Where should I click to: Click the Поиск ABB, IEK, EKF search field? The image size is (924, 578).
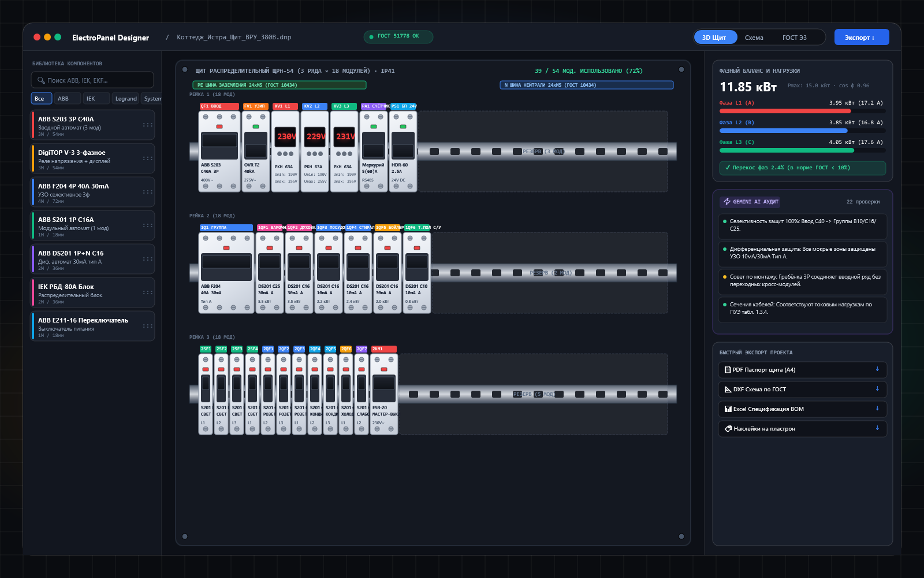click(x=92, y=80)
